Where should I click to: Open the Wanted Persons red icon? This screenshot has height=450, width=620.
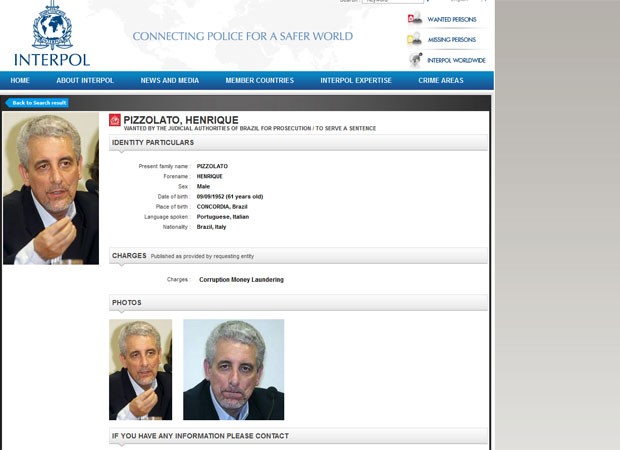coord(414,19)
